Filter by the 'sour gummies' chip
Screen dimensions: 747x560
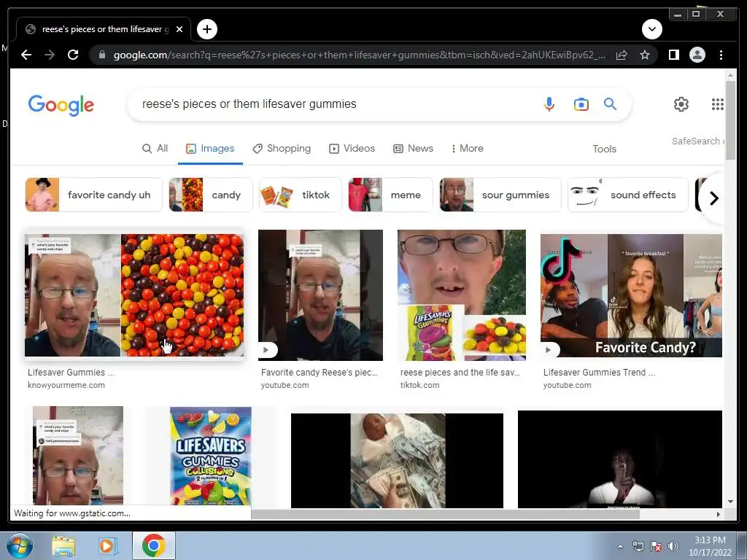(x=500, y=195)
